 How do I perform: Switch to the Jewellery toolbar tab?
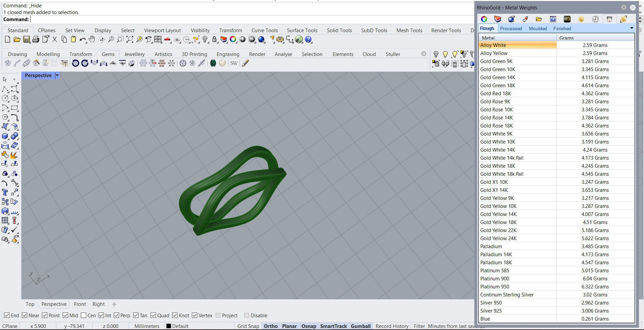click(x=134, y=54)
